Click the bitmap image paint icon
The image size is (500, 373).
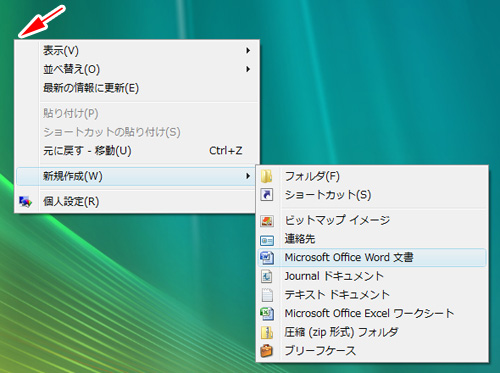267,221
